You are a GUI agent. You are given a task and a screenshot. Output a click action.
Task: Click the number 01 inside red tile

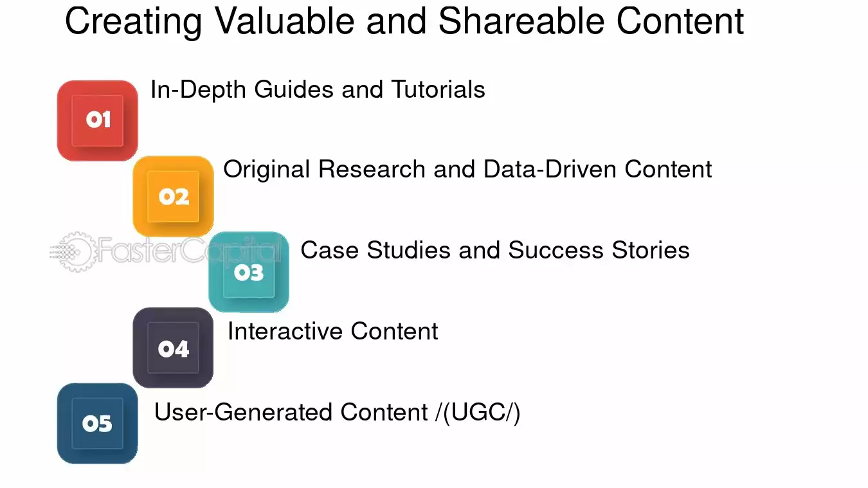pyautogui.click(x=98, y=120)
